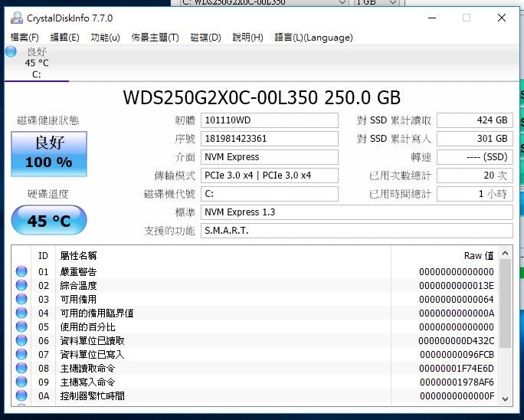524x420 pixels.
Task: Click total host reads value 424 GB
Action: (x=475, y=120)
